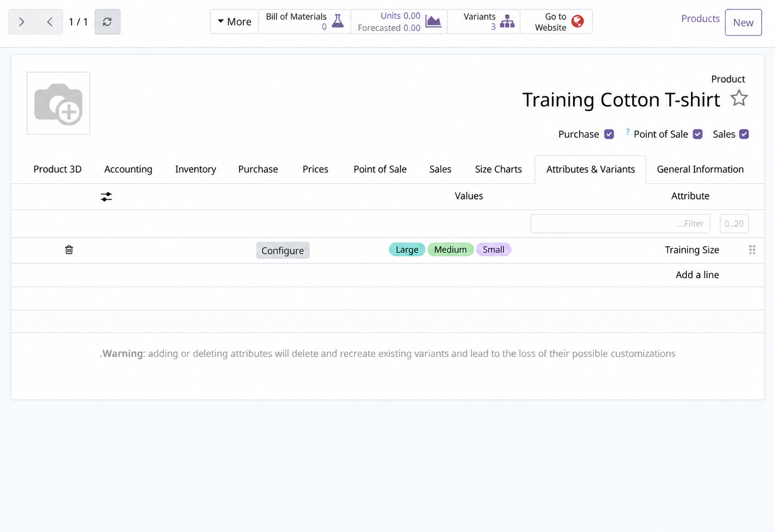Viewport: 775px width, 532px height.
Task: Toggle the Point of Sale checkbox
Action: click(x=698, y=134)
